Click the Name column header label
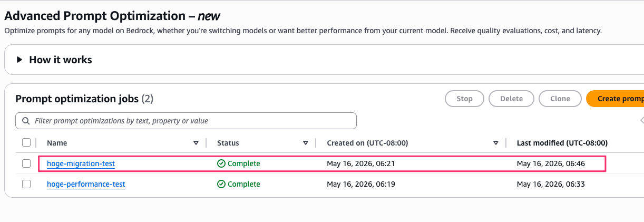 57,143
